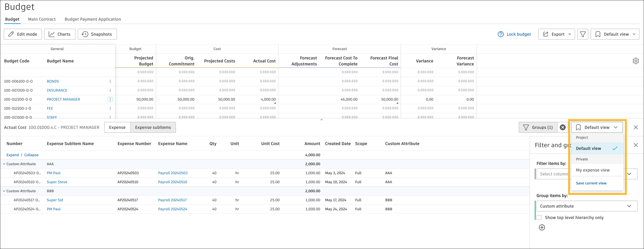Sort by the Expense Subitem Name header
The image size is (644, 249).
click(70, 144)
